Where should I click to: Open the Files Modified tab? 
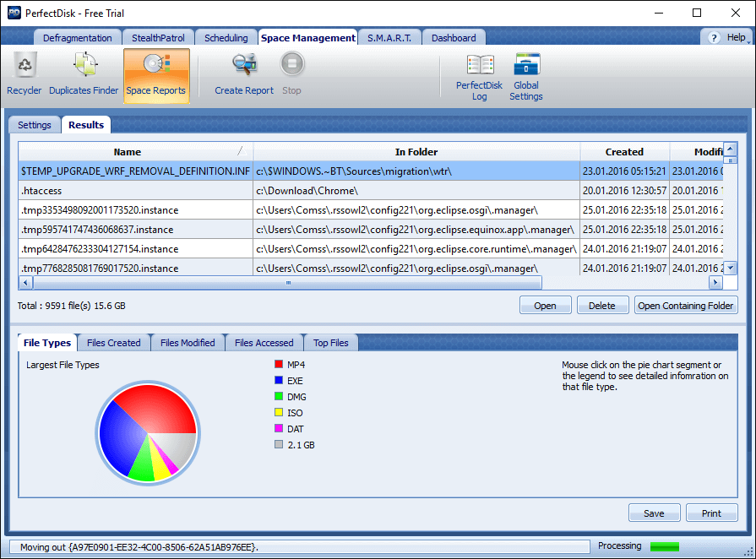188,343
